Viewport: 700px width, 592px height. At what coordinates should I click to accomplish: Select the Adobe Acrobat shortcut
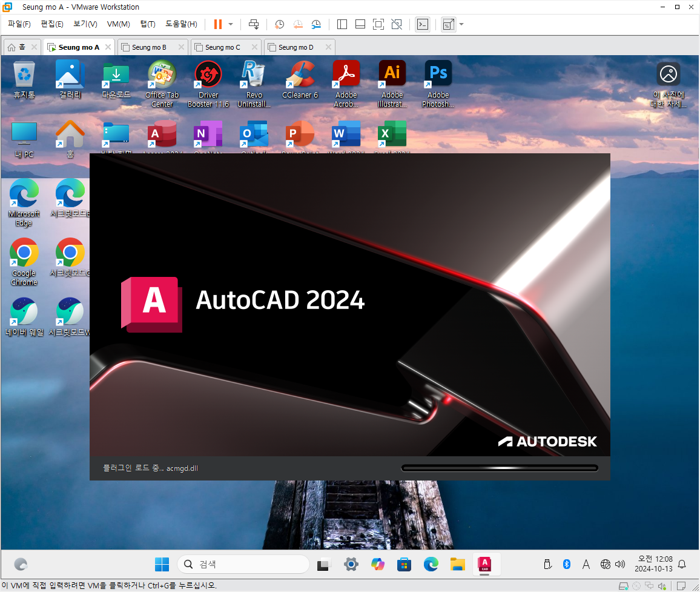346,84
